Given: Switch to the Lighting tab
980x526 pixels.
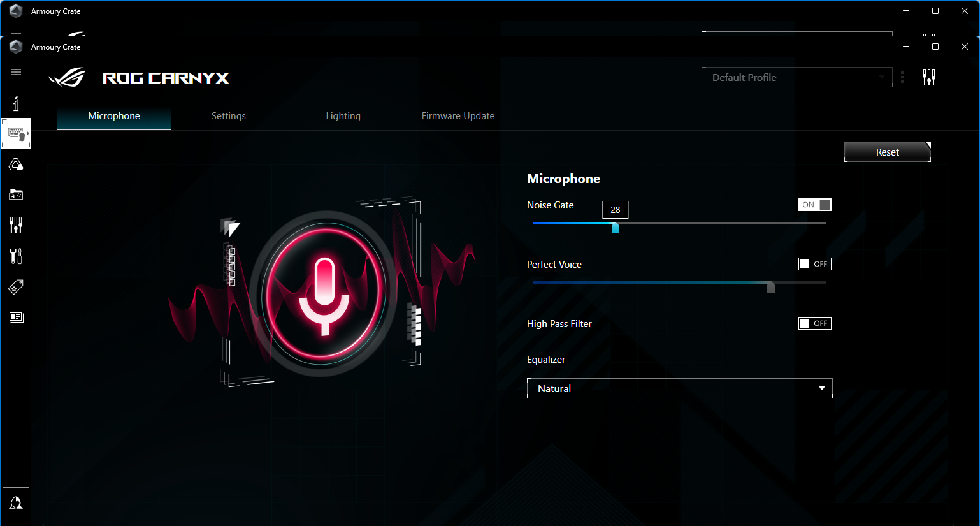Looking at the screenshot, I should (343, 116).
